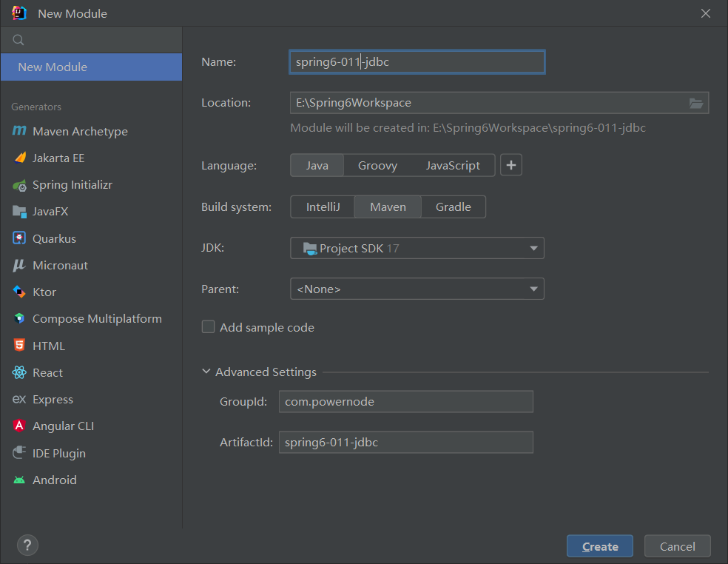Screen dimensions: 728x564
Task: Select the Android list entry
Action: [x=92, y=480]
